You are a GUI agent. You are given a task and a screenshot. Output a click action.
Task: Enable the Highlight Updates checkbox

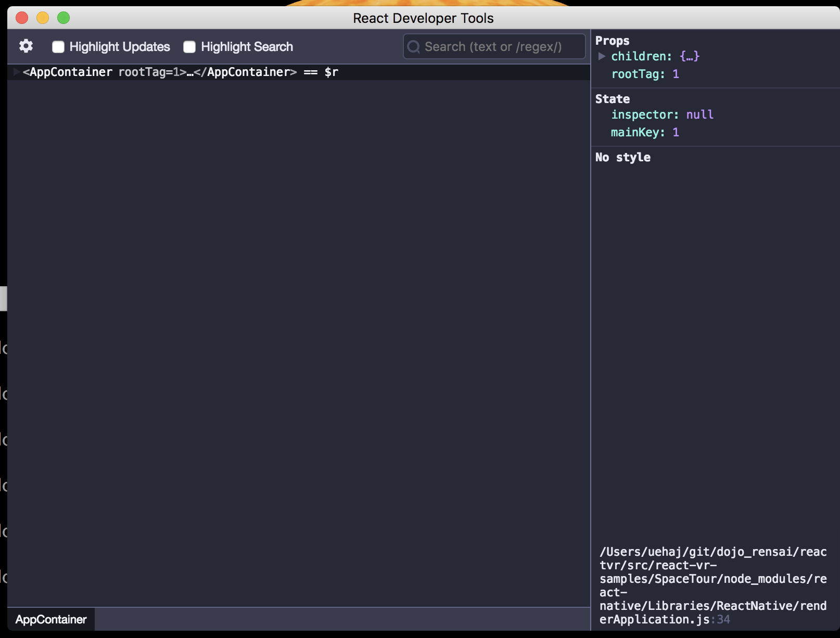tap(58, 47)
